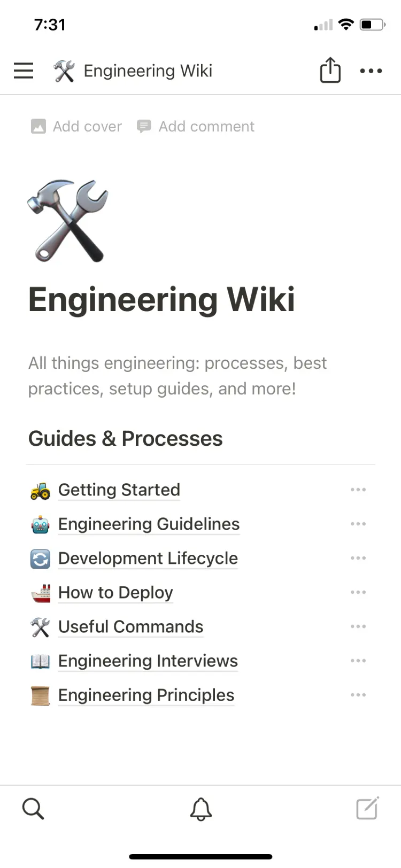The image size is (401, 868).
Task: Open the How to Deploy page
Action: pyautogui.click(x=115, y=592)
